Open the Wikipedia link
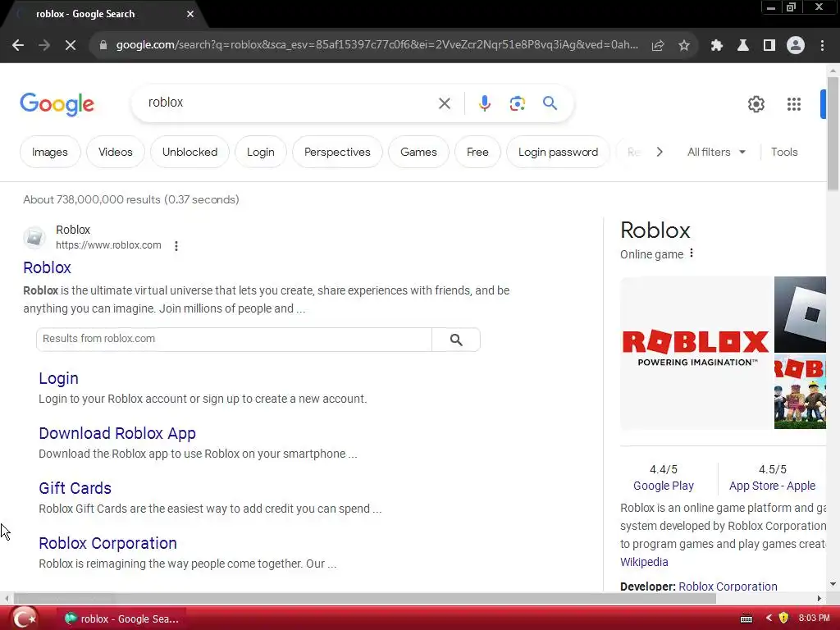This screenshot has width=840, height=630. pyautogui.click(x=644, y=562)
